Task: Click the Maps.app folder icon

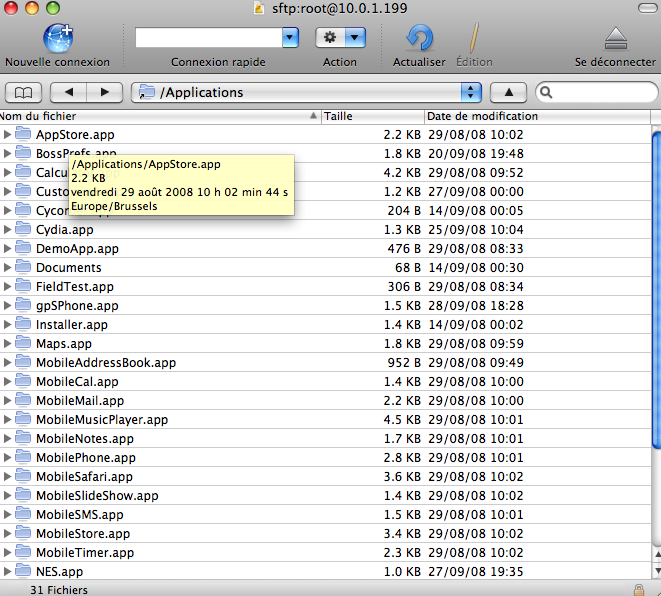Action: 23,343
